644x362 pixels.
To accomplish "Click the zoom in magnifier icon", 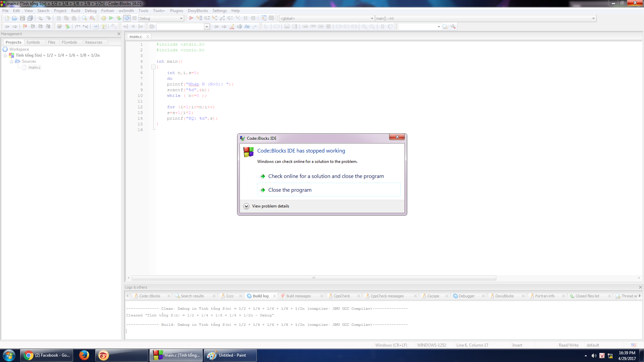I will pyautogui.click(x=364, y=26).
